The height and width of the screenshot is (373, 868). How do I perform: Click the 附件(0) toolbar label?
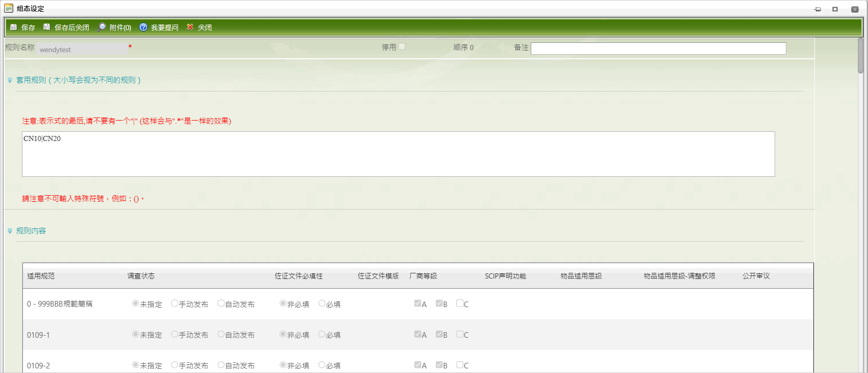tap(120, 28)
